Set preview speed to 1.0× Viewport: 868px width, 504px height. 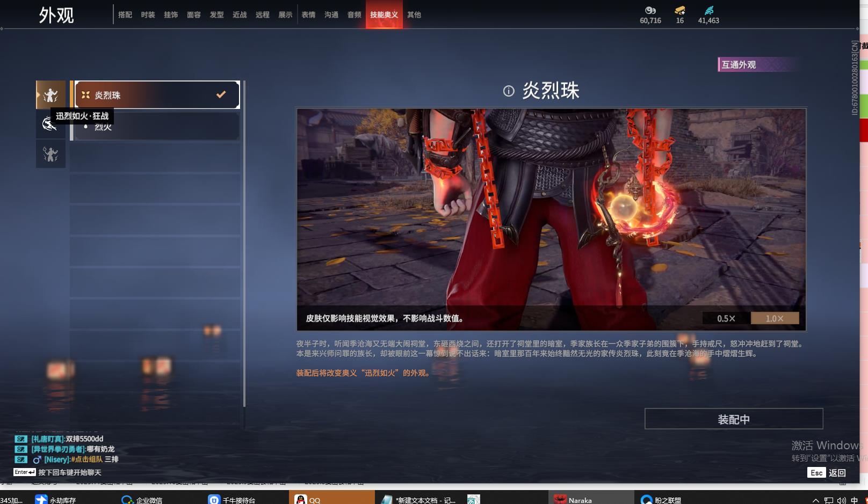tap(775, 318)
